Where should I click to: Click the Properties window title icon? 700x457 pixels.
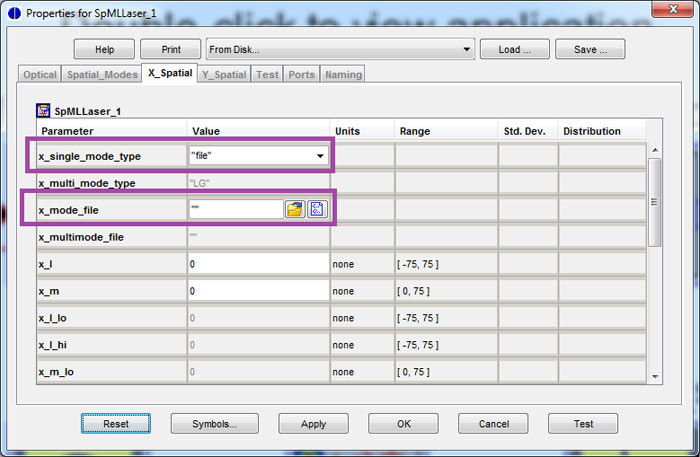pos(11,12)
